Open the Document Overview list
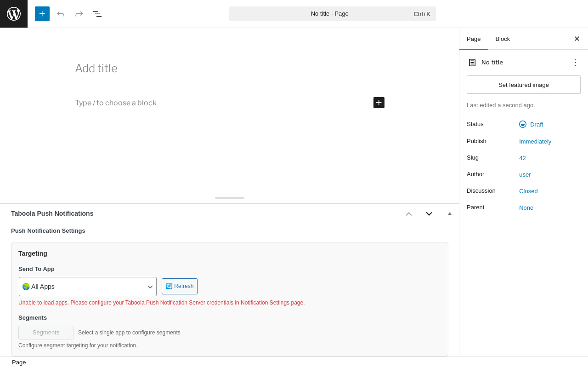The height and width of the screenshot is (368, 588). coord(97,14)
